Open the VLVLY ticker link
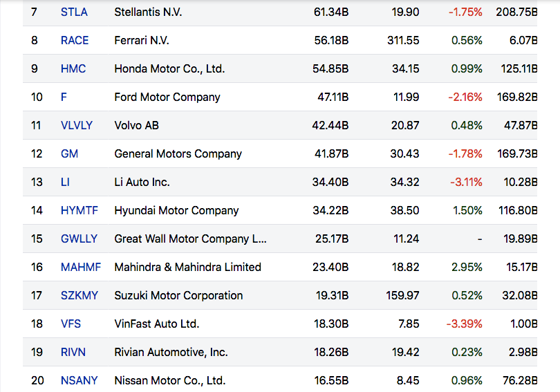Screen dimensions: 560x392 tap(77, 126)
